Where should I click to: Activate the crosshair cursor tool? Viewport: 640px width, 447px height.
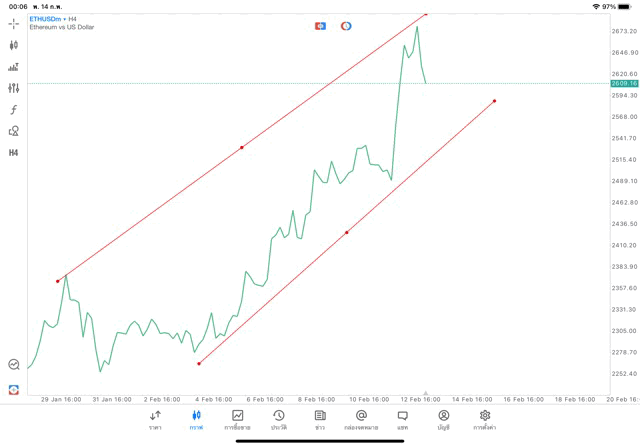[13, 23]
